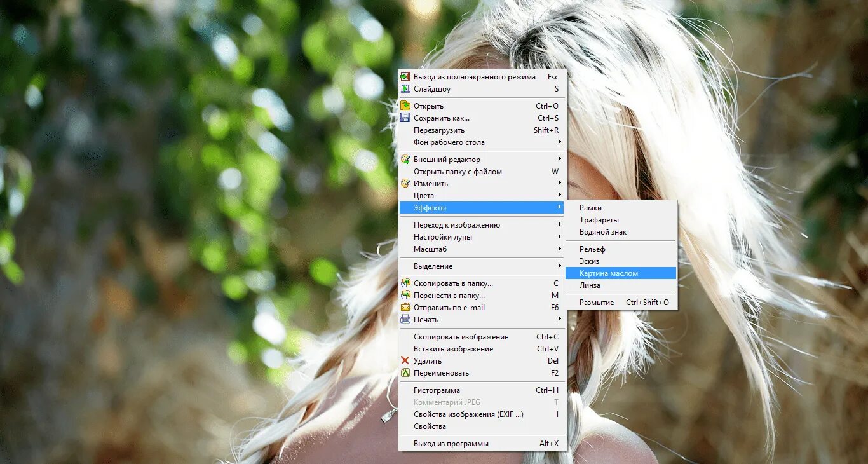
Task: Expand the Настройки лупы submenu arrow
Action: [560, 236]
